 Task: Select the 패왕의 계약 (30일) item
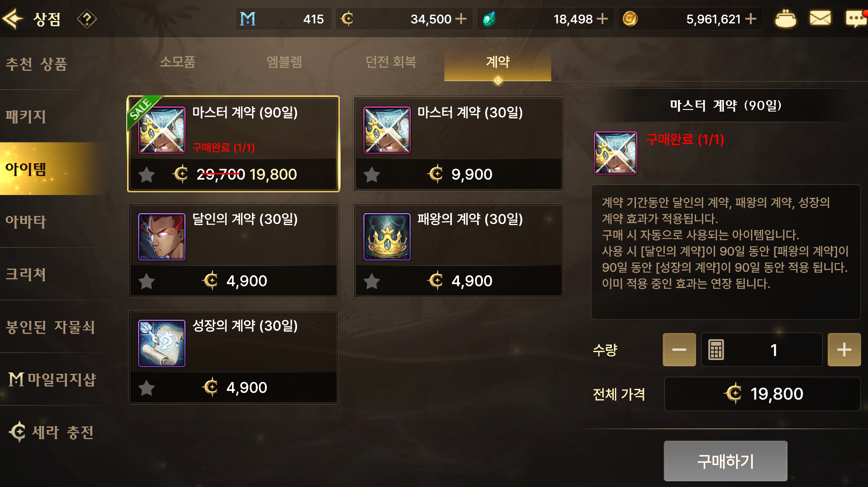tap(459, 251)
